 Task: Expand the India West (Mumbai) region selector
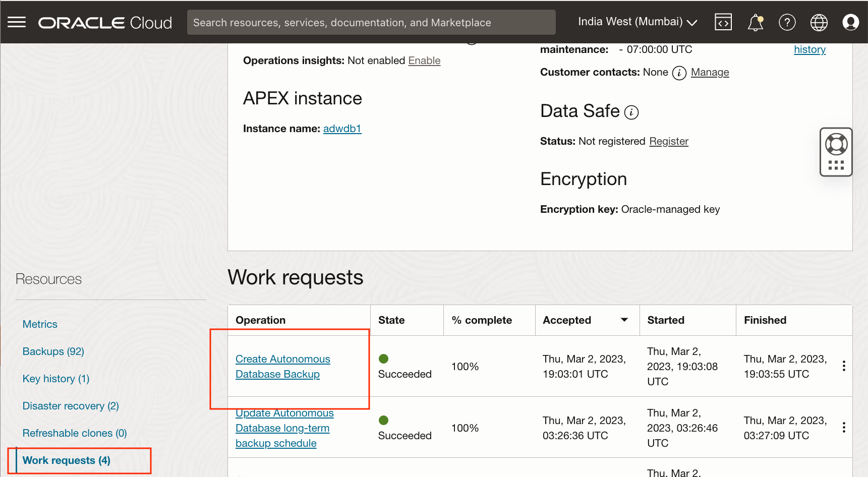pos(638,22)
